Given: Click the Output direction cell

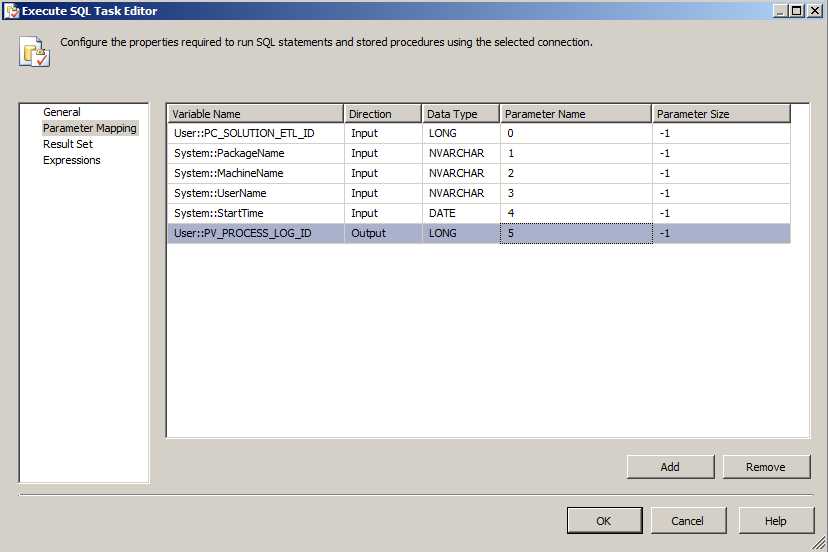Looking at the screenshot, I should [383, 233].
